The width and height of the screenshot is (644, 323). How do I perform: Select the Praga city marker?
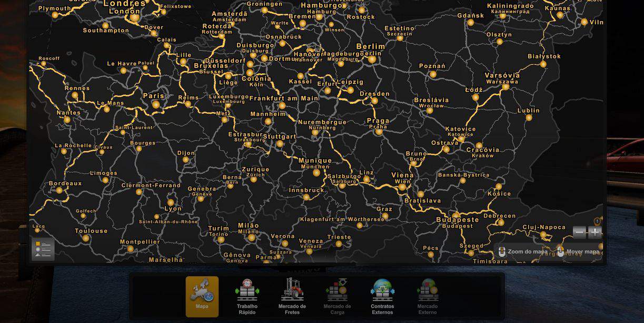click(x=379, y=132)
